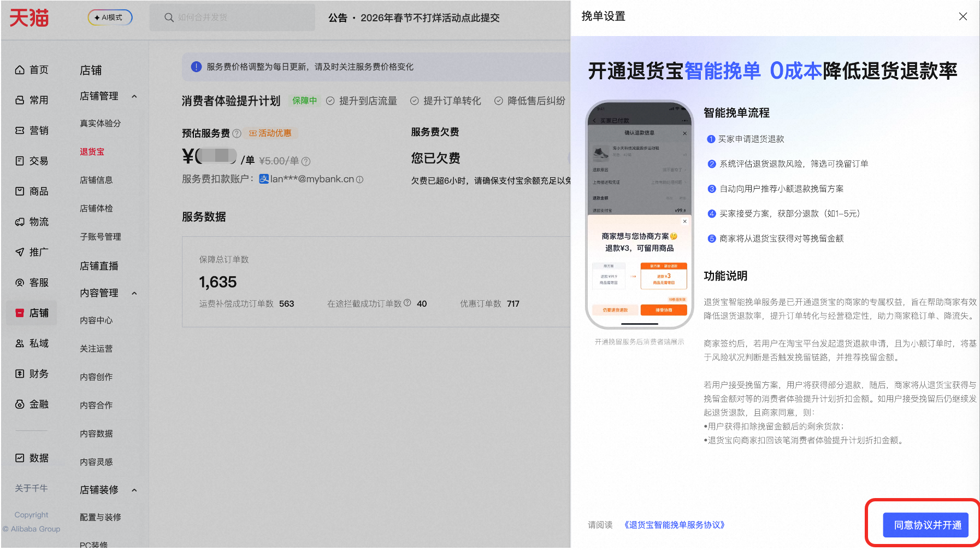
Task: Click step 5 商家将从退货宝获得对等挽留金额
Action: point(776,239)
